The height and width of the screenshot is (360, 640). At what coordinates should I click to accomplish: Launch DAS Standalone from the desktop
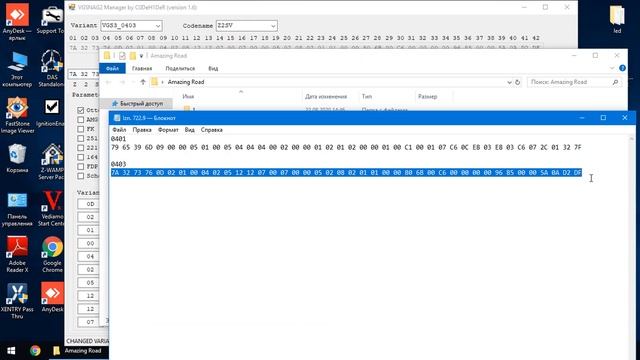(51, 69)
